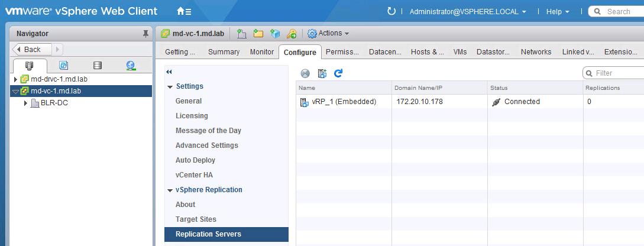Collapse the vSphere Replication section
644x246 pixels.
coord(170,190)
